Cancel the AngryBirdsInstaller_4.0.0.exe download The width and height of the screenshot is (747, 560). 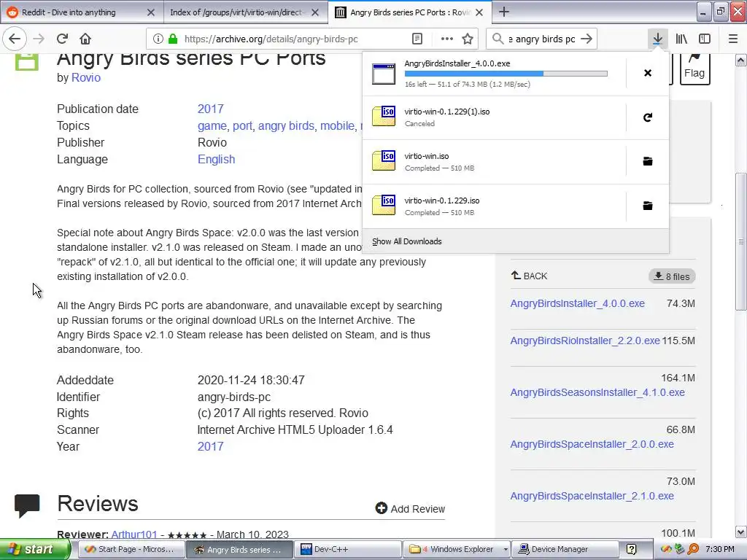[648, 73]
